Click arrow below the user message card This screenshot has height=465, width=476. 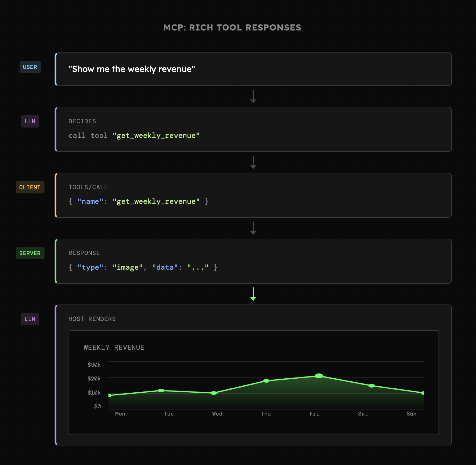253,96
